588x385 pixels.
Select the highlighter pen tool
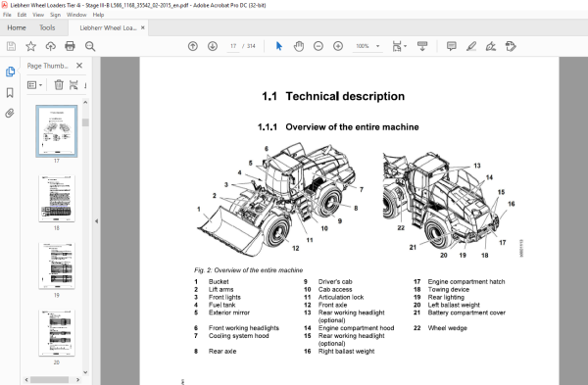click(471, 46)
